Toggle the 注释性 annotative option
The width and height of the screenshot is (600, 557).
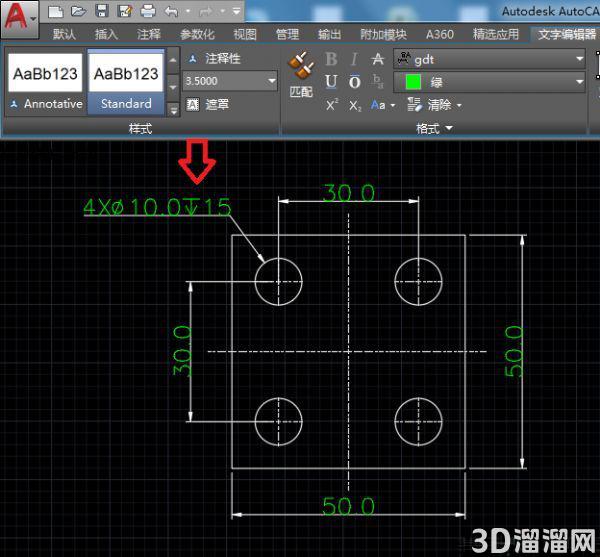pos(214,59)
